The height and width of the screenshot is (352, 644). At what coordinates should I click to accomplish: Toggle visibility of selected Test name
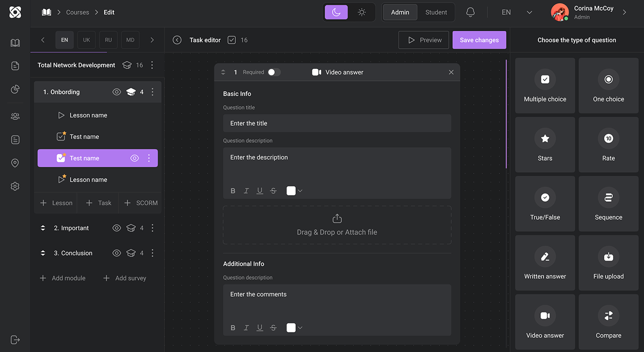coord(134,158)
